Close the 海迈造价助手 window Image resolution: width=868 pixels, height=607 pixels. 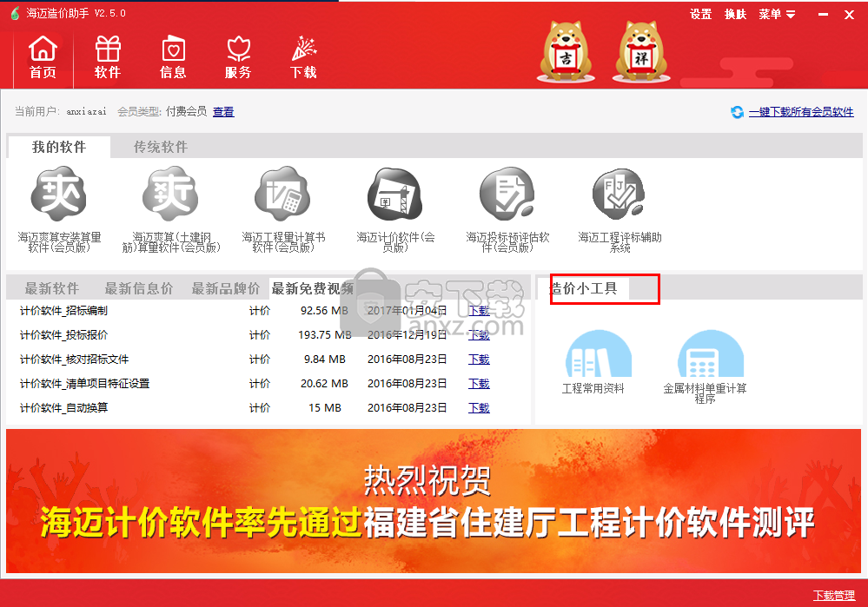[x=849, y=15]
